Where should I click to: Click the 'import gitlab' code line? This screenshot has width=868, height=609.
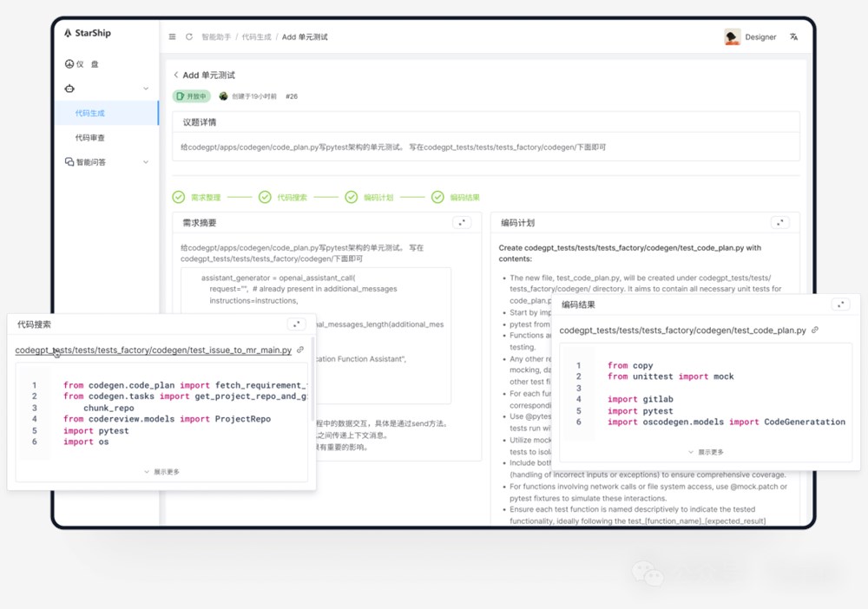click(x=640, y=399)
